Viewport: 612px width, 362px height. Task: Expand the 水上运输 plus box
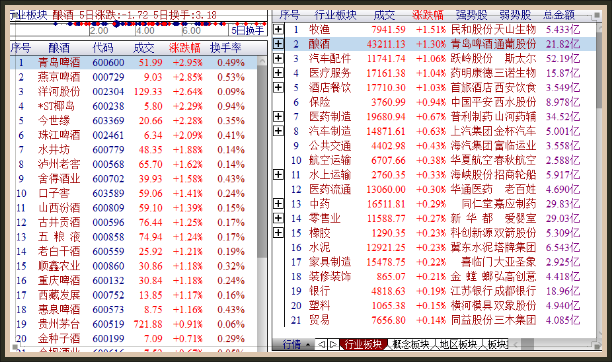278,174
